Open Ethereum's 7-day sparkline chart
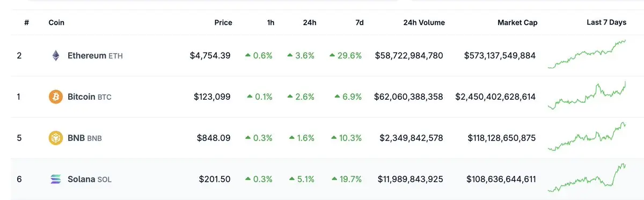Viewport: 644px width, 200px height. [x=587, y=54]
